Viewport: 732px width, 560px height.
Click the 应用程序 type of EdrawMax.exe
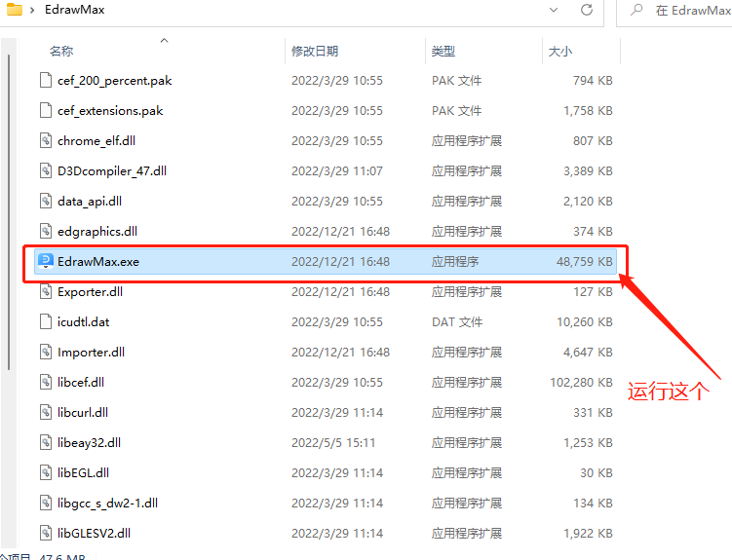[x=455, y=262]
